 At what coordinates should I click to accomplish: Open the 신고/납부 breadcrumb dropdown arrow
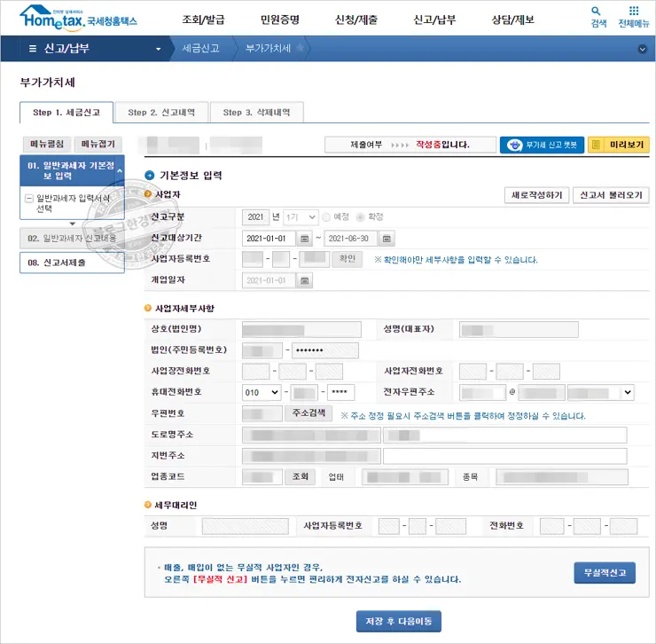point(158,49)
